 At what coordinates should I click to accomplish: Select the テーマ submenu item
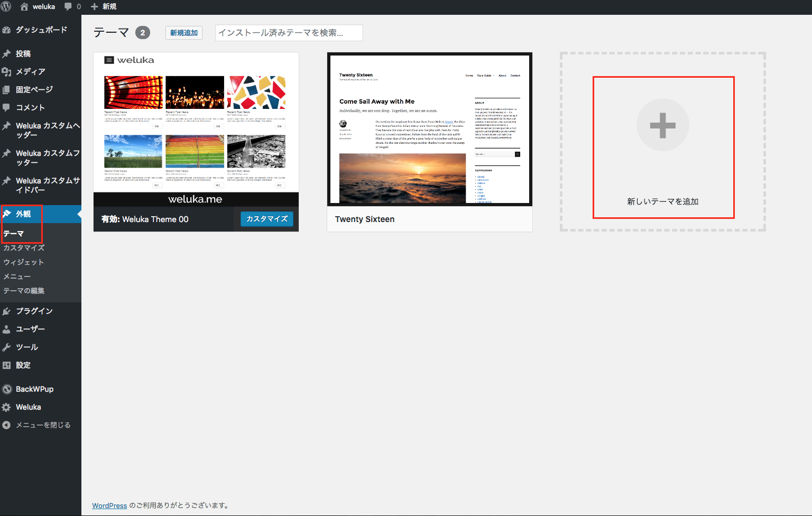[14, 234]
